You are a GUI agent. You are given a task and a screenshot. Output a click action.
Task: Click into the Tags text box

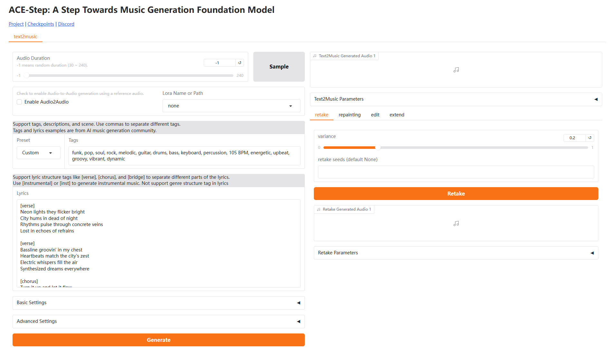click(x=184, y=156)
